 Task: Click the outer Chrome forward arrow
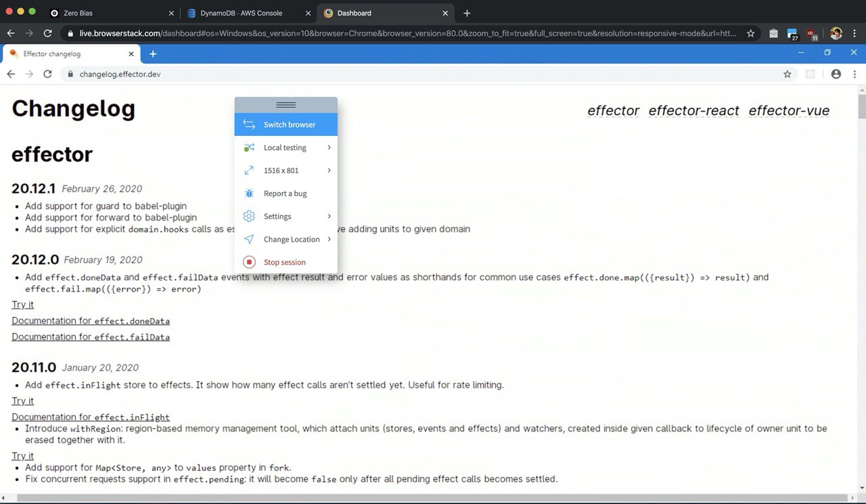pyautogui.click(x=29, y=32)
